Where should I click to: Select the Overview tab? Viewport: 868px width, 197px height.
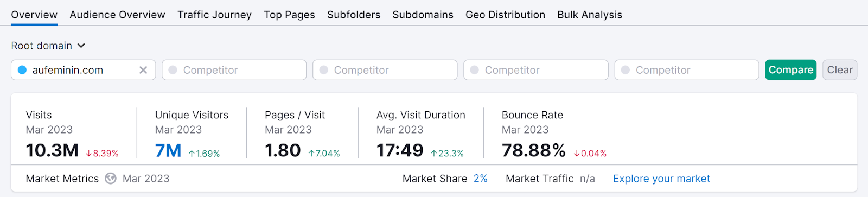click(34, 15)
